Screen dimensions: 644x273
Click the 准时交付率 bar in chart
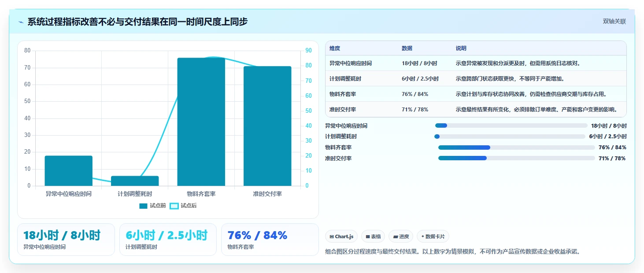(x=267, y=126)
